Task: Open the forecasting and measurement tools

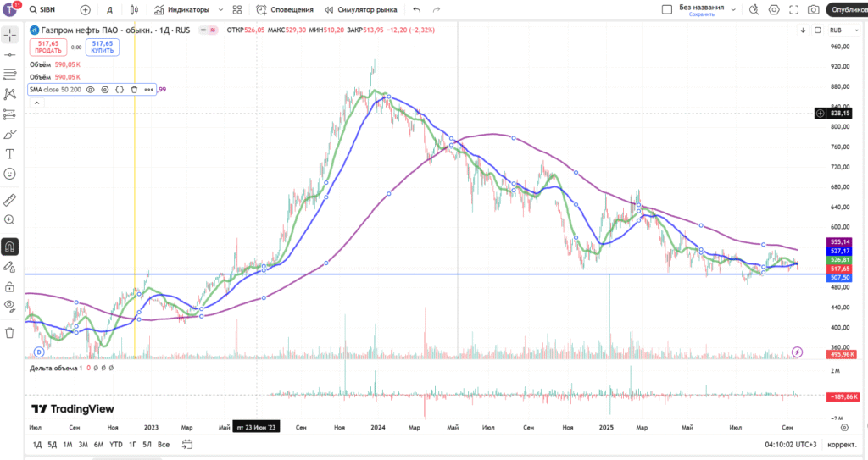Action: [x=9, y=114]
